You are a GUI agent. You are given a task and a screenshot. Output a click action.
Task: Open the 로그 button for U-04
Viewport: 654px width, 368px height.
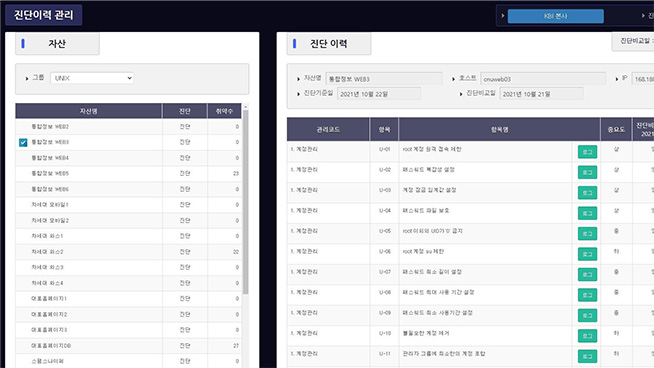pos(587,213)
